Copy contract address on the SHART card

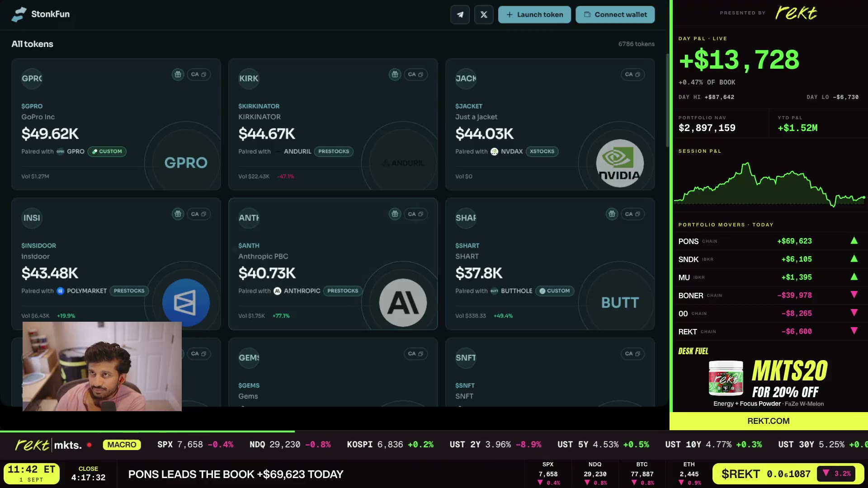[632, 214]
